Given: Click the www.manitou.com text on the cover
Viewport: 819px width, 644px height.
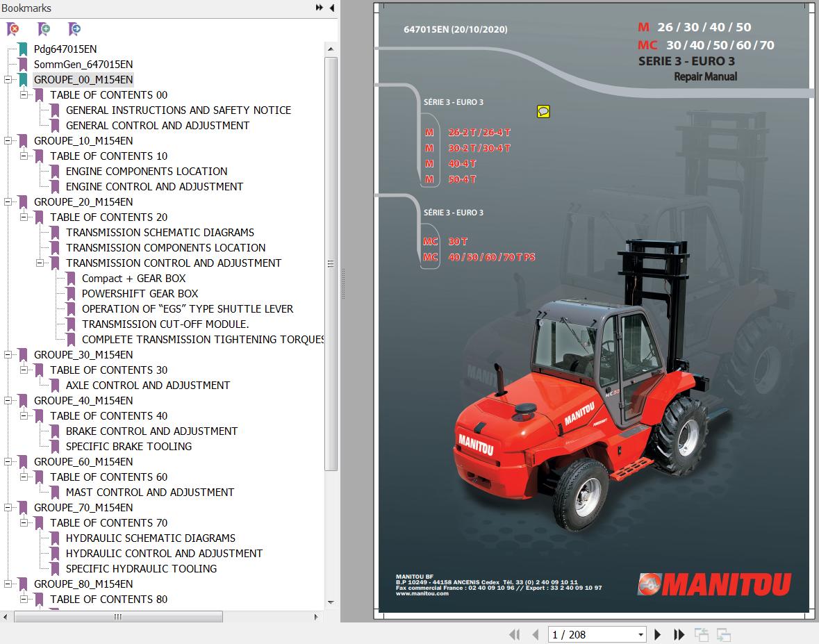Looking at the screenshot, I should 422,593.
